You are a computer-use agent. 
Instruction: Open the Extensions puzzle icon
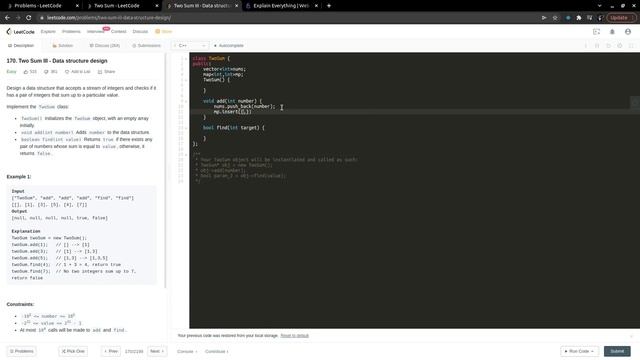579,18
